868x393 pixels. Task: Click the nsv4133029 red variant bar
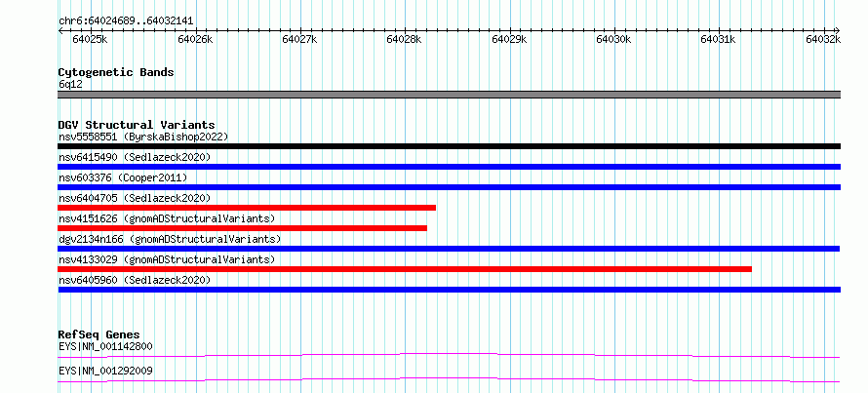405,269
